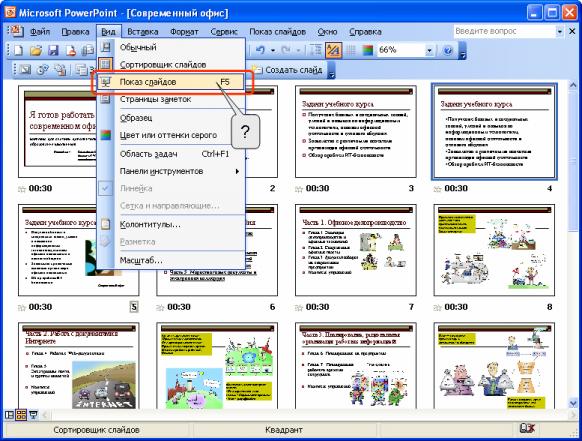Click the transition star icon under slide 8
The width and height of the screenshot is (582, 441).
[x=437, y=308]
